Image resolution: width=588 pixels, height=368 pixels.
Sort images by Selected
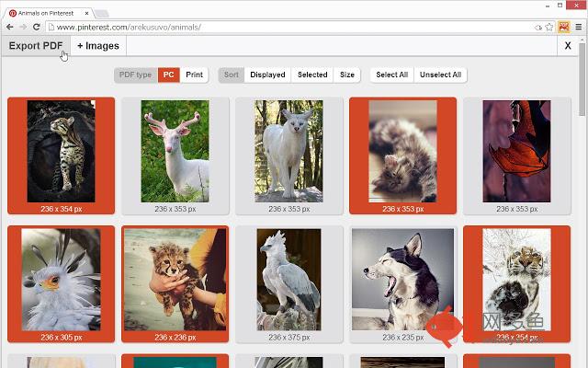[312, 75]
